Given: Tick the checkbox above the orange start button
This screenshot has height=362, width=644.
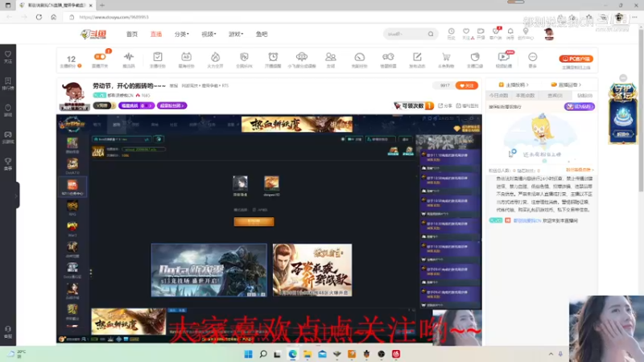Looking at the screenshot, I should pos(254,210).
